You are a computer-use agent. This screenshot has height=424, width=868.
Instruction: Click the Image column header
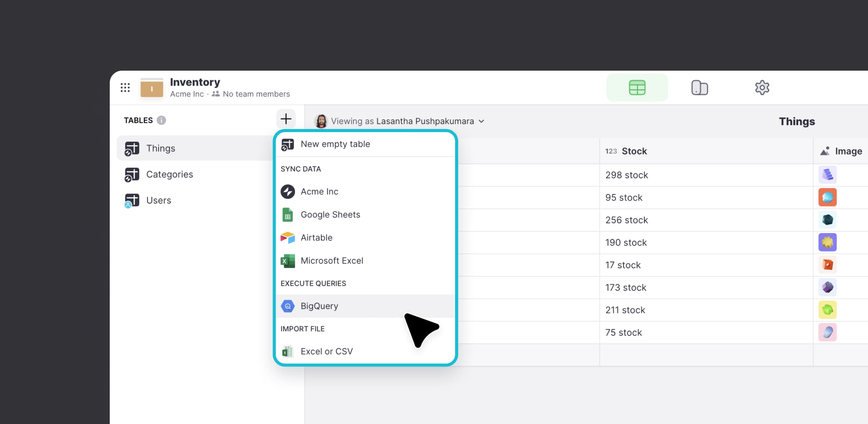[x=841, y=151]
